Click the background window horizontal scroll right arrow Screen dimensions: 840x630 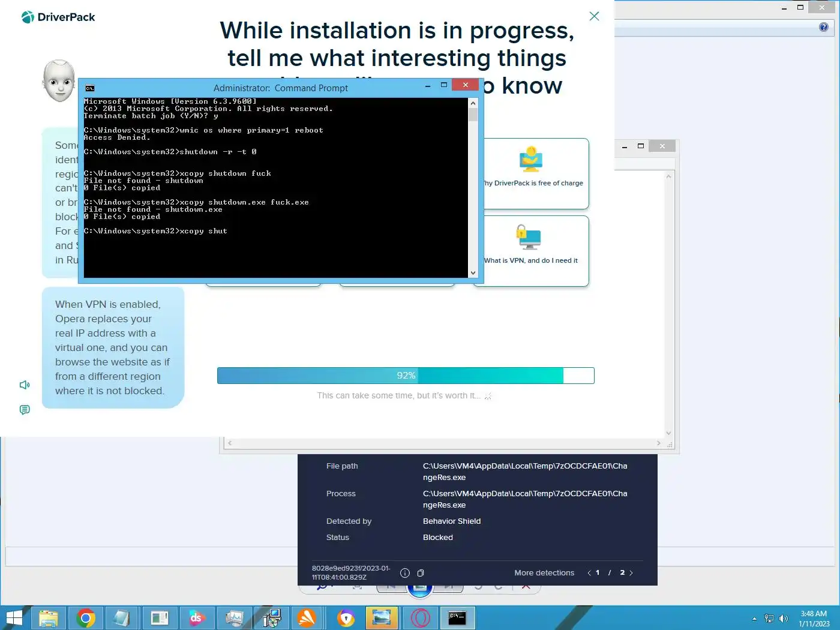click(659, 443)
